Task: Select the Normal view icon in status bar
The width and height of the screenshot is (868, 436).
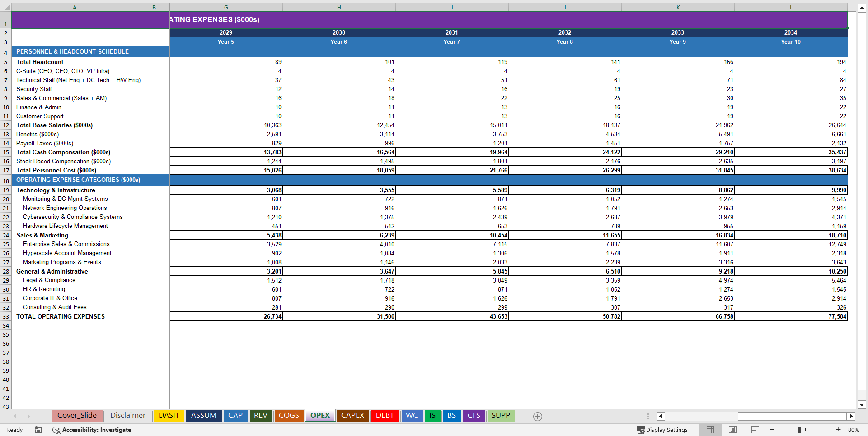Action: pos(710,430)
